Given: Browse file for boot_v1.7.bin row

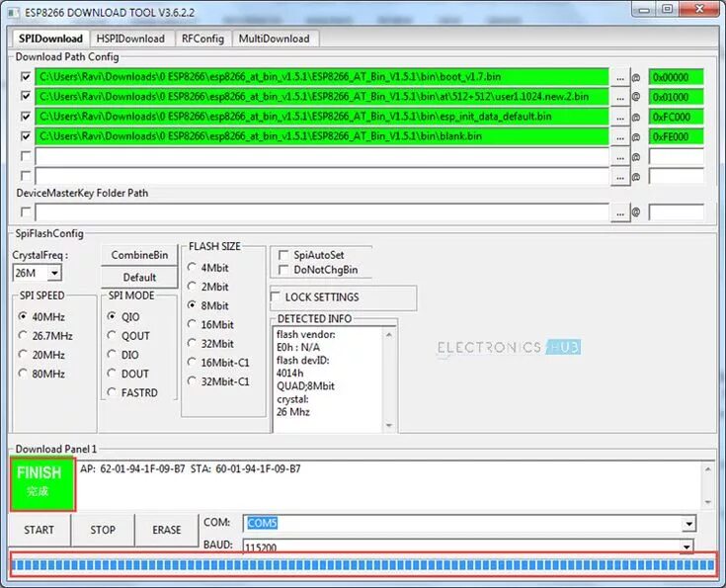Looking at the screenshot, I should 620,77.
